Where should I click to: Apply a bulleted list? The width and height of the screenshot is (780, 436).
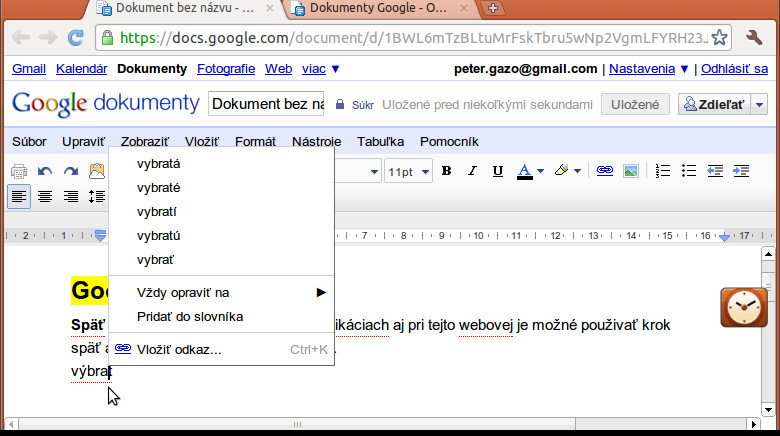coord(689,171)
